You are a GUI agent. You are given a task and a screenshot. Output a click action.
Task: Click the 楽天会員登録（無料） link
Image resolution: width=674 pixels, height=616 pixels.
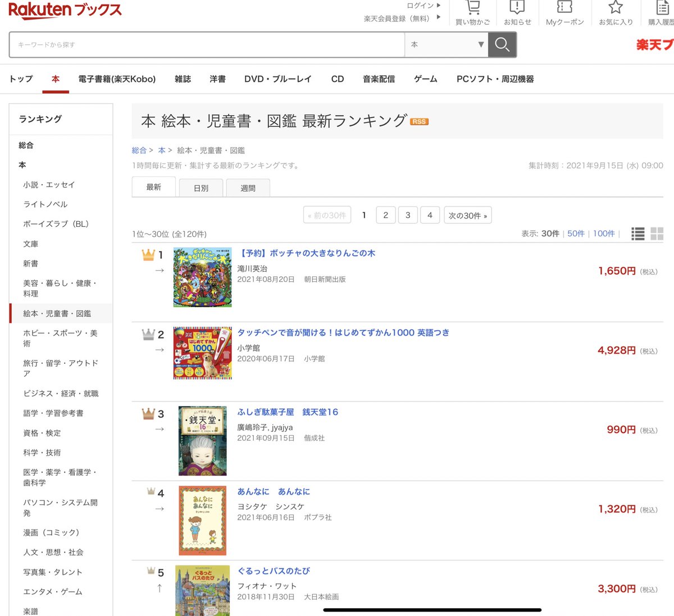coord(397,19)
